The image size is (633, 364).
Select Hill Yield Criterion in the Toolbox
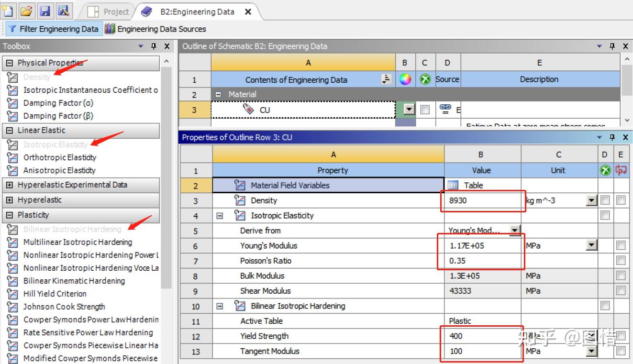click(x=54, y=294)
